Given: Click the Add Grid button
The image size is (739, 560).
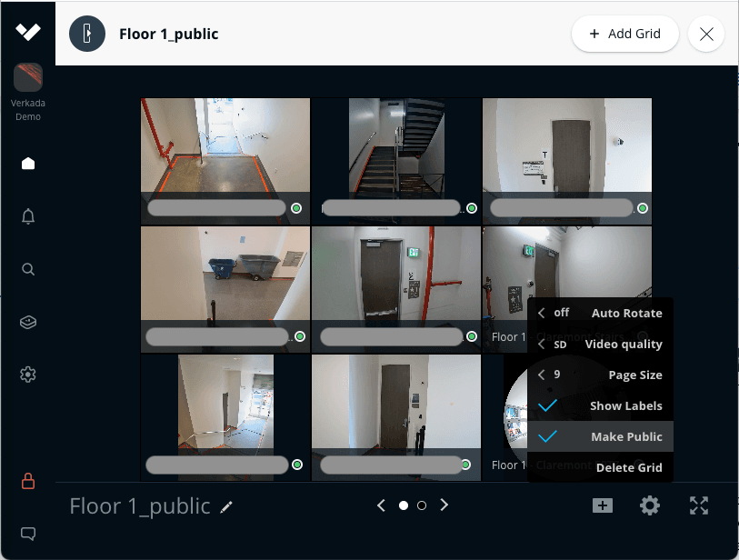Looking at the screenshot, I should click(624, 35).
